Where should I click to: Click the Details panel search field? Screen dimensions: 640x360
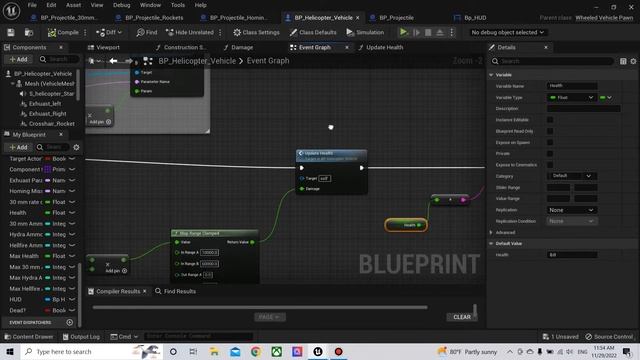pyautogui.click(x=552, y=61)
